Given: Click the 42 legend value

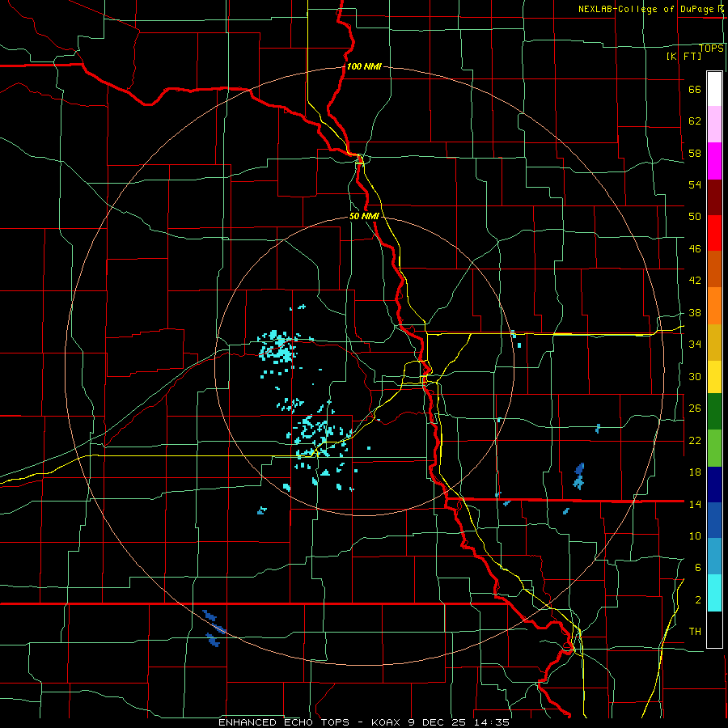Looking at the screenshot, I should pyautogui.click(x=695, y=280).
